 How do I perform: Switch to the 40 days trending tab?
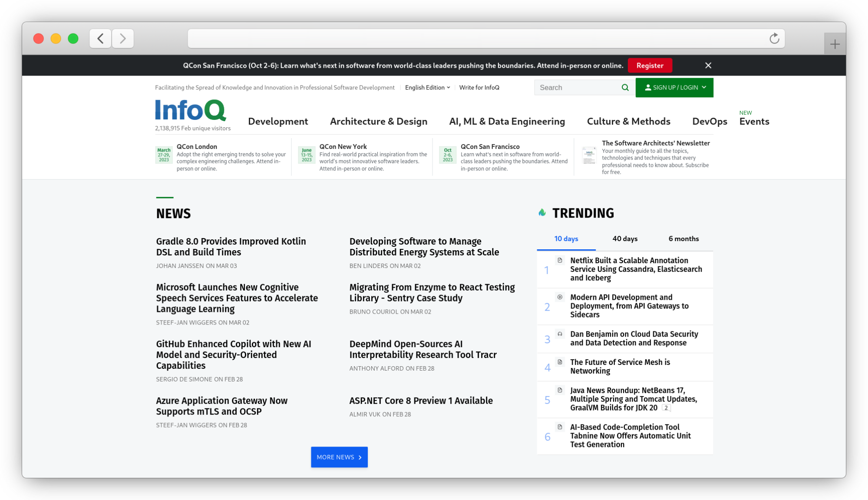625,239
